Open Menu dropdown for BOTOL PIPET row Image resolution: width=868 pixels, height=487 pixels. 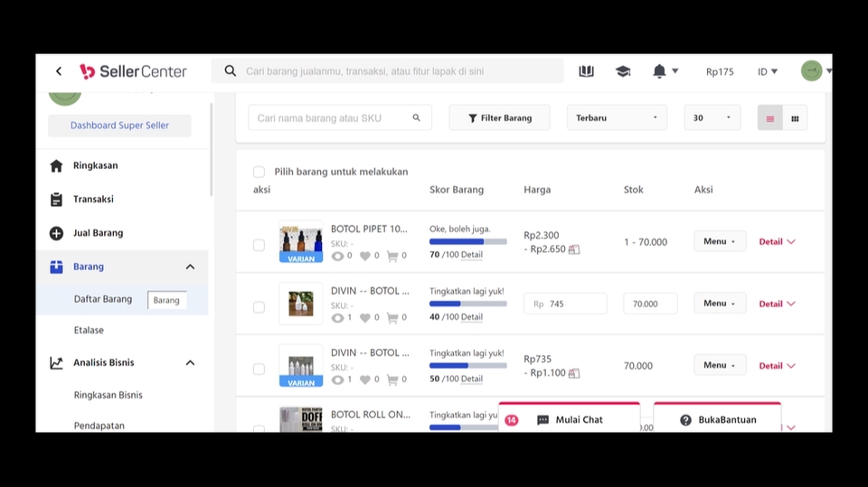click(x=720, y=241)
